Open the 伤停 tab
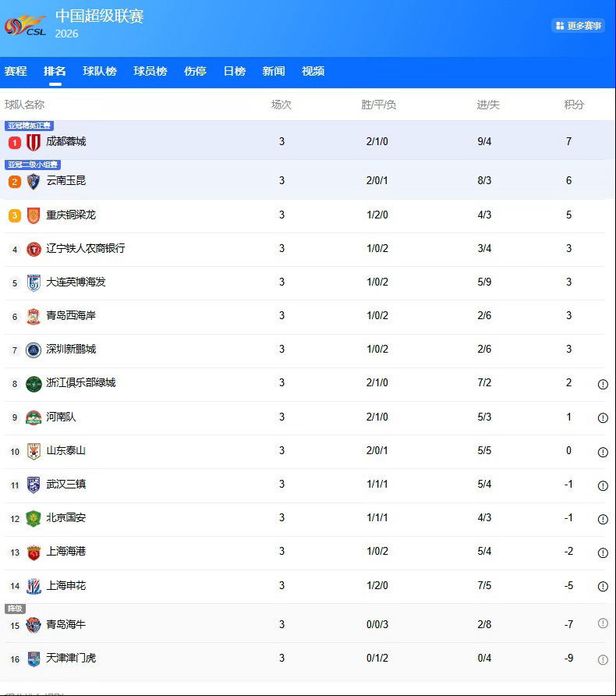616x696 pixels. (195, 71)
